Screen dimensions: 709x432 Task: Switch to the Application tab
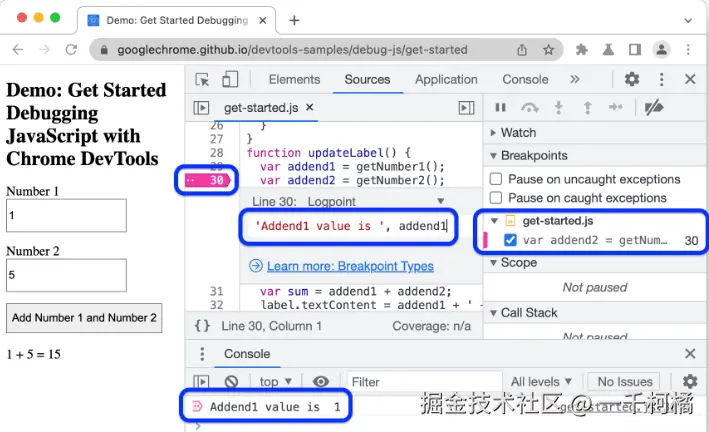[x=446, y=80]
